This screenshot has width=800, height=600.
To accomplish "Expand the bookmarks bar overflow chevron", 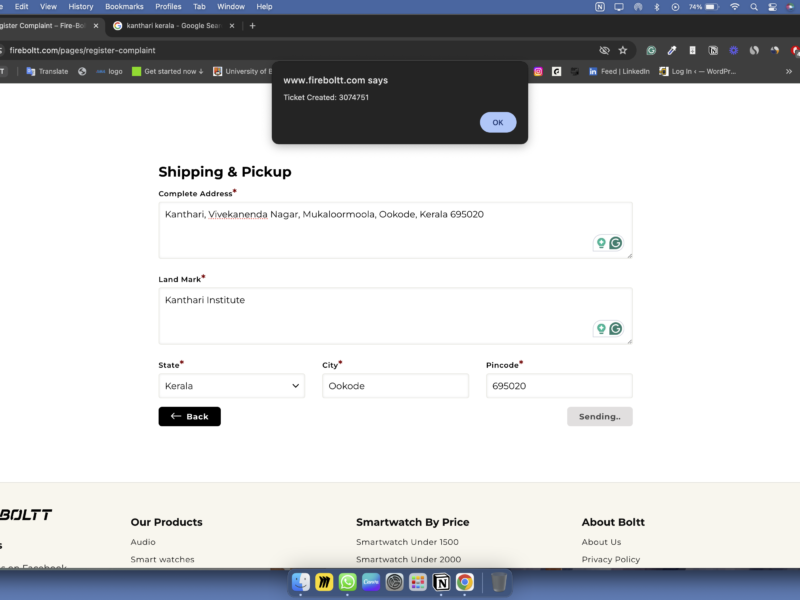I will 789,71.
